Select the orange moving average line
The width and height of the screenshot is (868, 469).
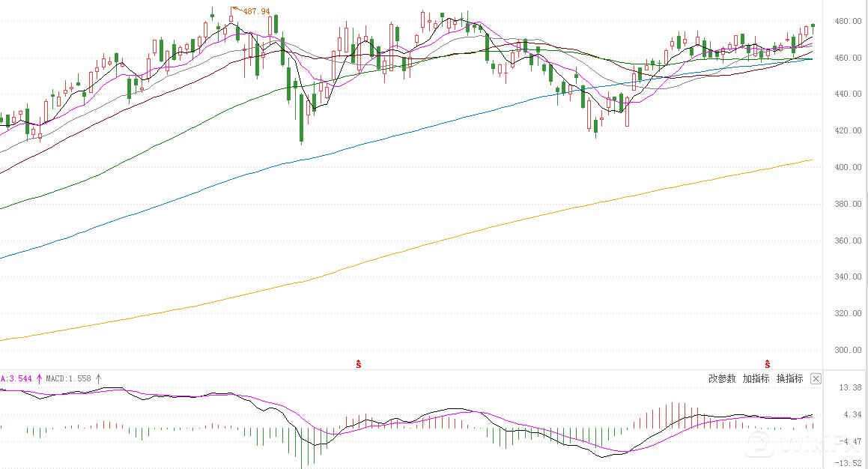pos(449,239)
